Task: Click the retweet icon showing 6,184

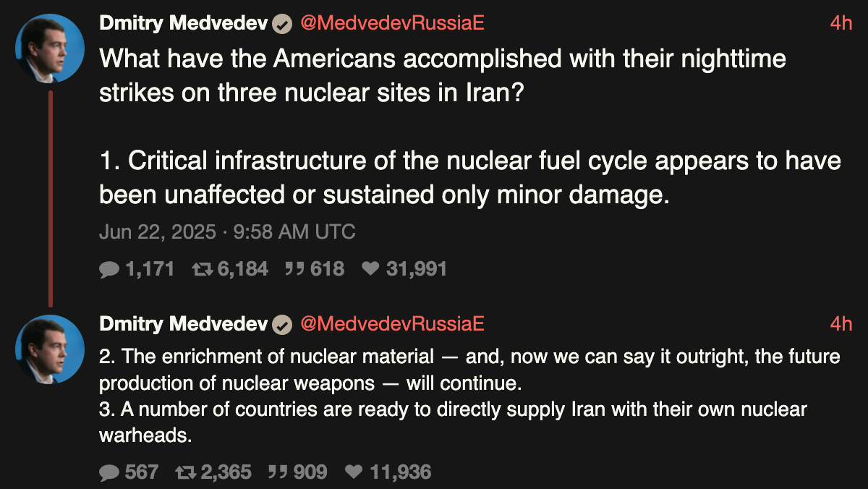Action: 202,270
